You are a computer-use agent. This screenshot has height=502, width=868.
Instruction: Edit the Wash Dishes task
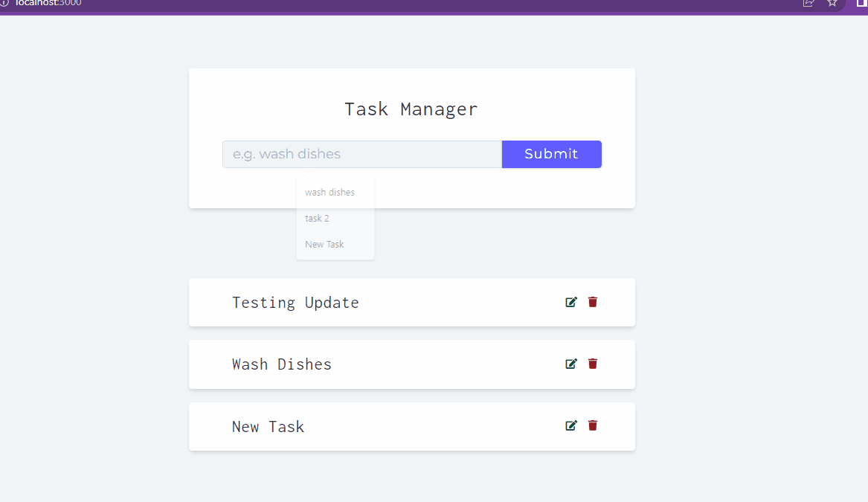[x=570, y=364]
